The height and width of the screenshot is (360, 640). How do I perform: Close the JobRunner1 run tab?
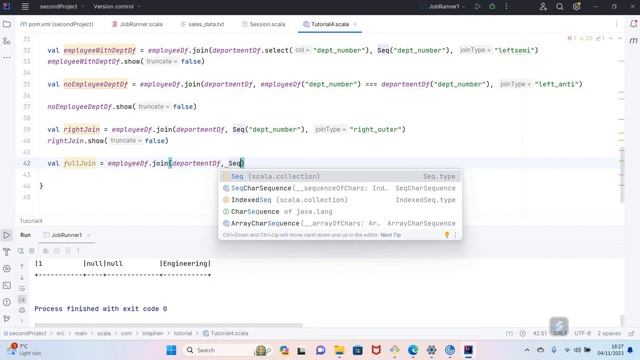pos(89,235)
